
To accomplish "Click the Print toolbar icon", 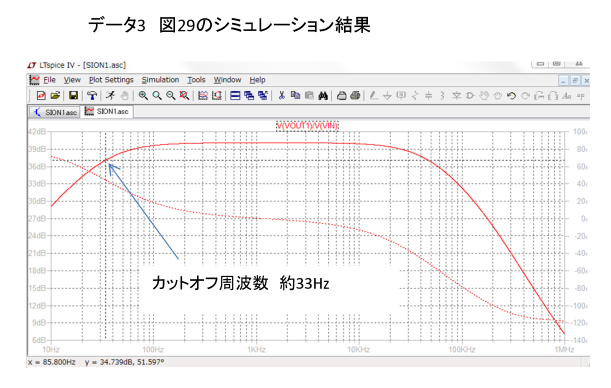I will [x=341, y=95].
